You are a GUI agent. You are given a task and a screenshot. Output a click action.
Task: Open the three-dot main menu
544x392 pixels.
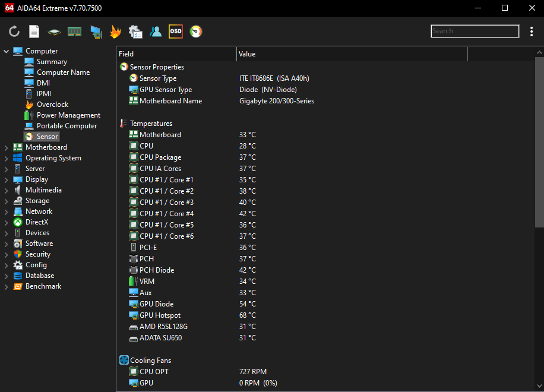(532, 31)
